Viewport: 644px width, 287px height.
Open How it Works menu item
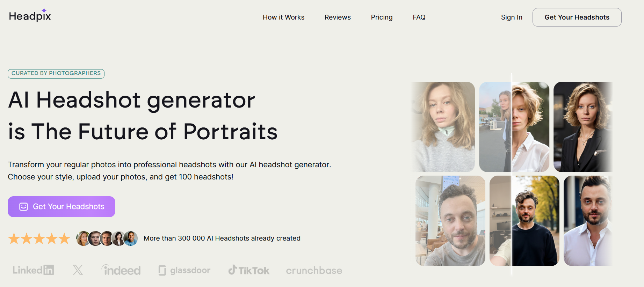pos(283,17)
